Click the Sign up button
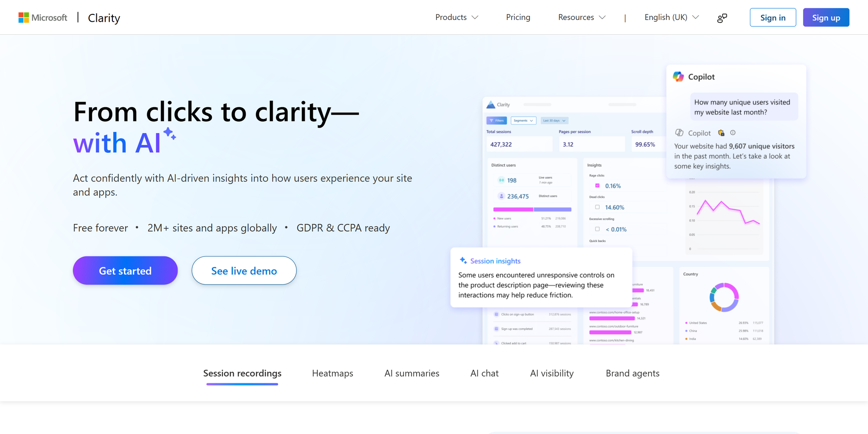 [826, 17]
